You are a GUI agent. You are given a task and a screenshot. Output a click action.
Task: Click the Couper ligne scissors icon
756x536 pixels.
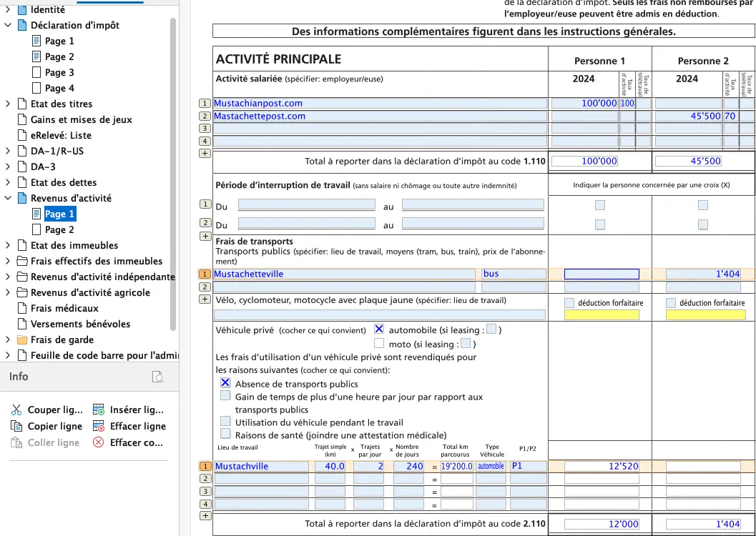coord(16,410)
